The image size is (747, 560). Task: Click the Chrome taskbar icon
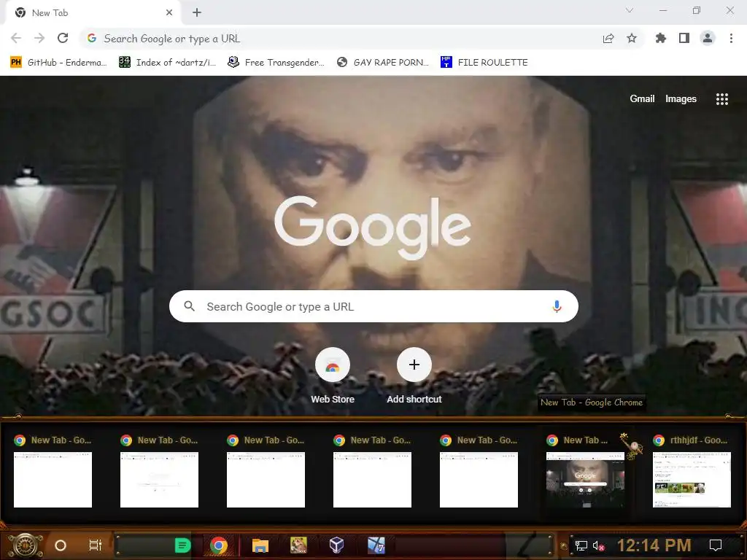tap(219, 545)
